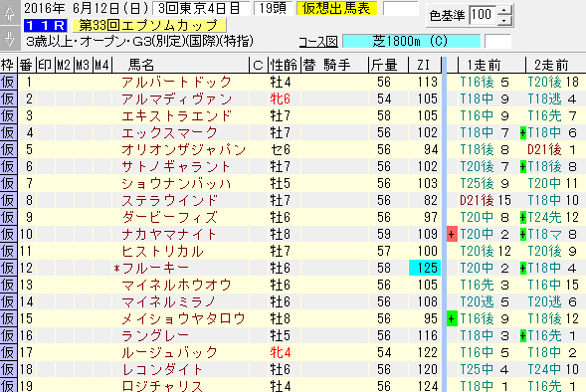586x392 pixels.
Task: Click the green plus marker beside メイショウヤタロウ
Action: (452, 318)
